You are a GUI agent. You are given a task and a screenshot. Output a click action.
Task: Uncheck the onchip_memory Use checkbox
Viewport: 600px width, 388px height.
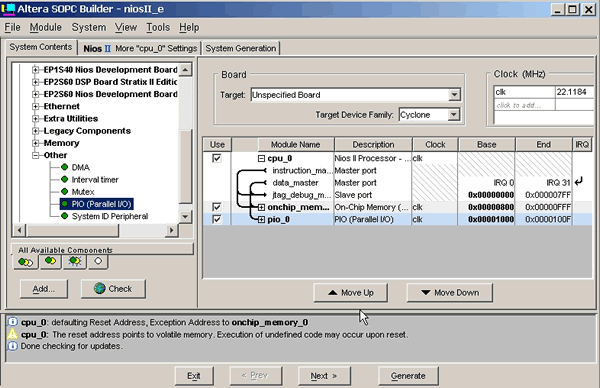tap(217, 207)
